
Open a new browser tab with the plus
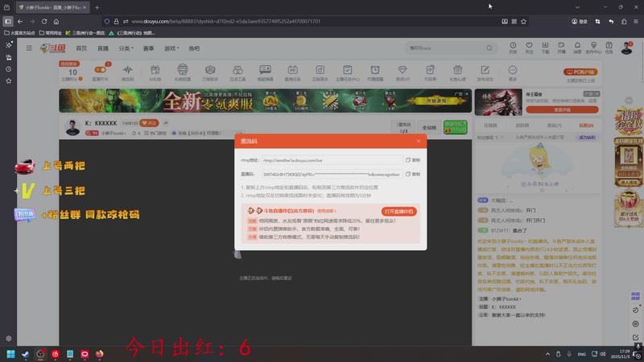click(97, 7)
